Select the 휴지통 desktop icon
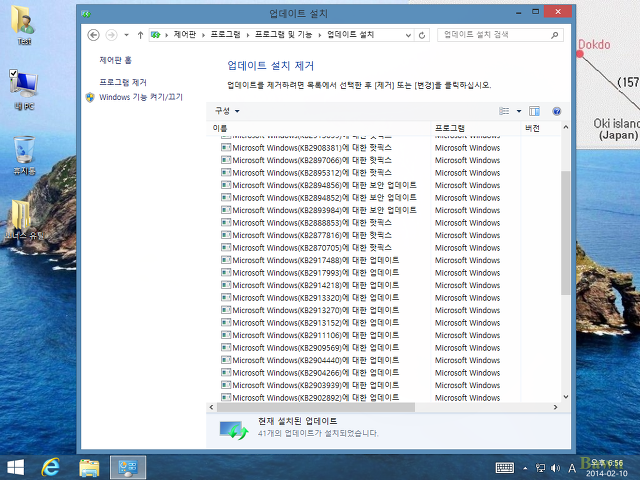 click(24, 156)
